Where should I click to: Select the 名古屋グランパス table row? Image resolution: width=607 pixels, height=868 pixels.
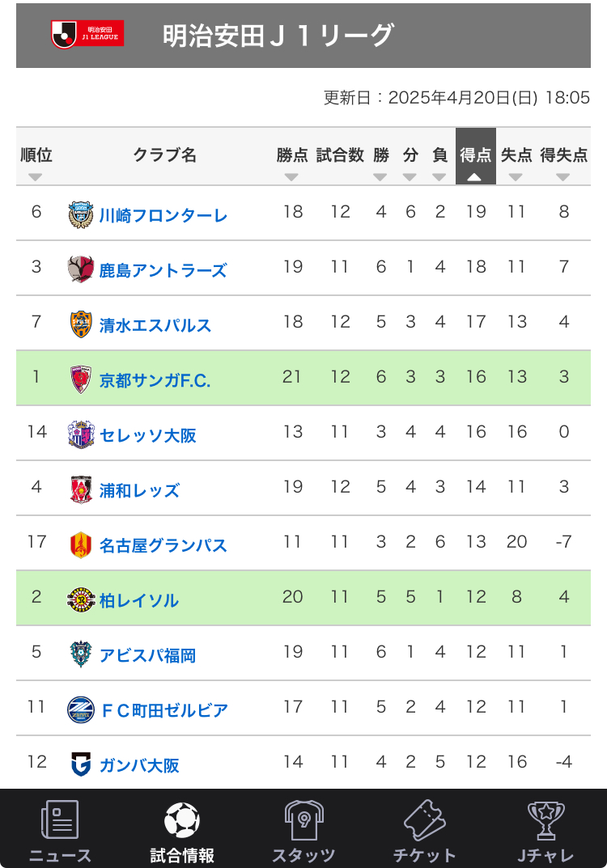click(x=303, y=543)
